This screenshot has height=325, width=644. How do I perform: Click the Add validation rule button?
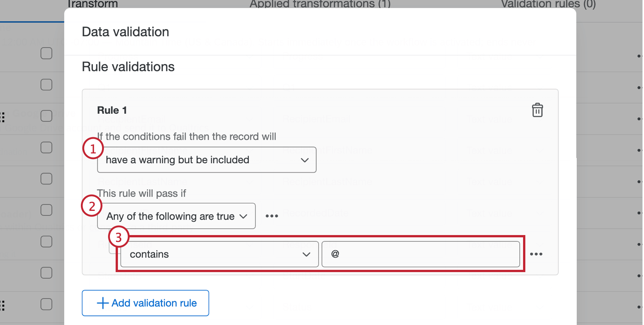[x=146, y=303]
